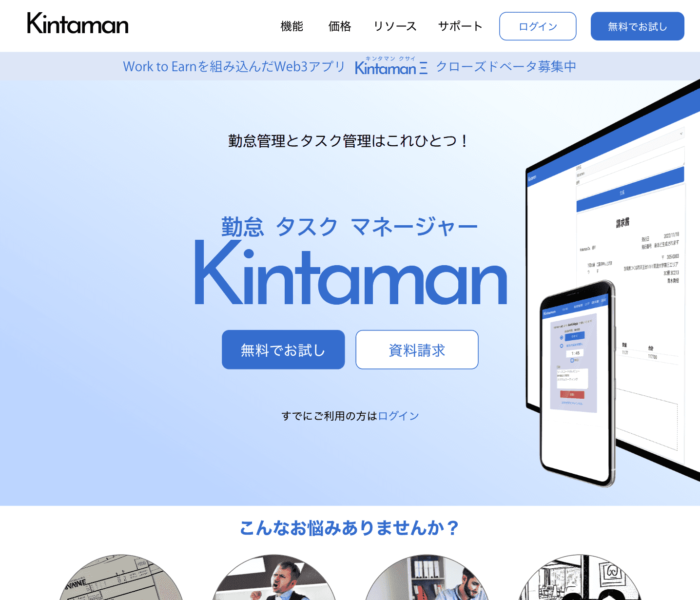The width and height of the screenshot is (700, 600).
Task: Click the shouting man circular image
Action: coord(274,578)
